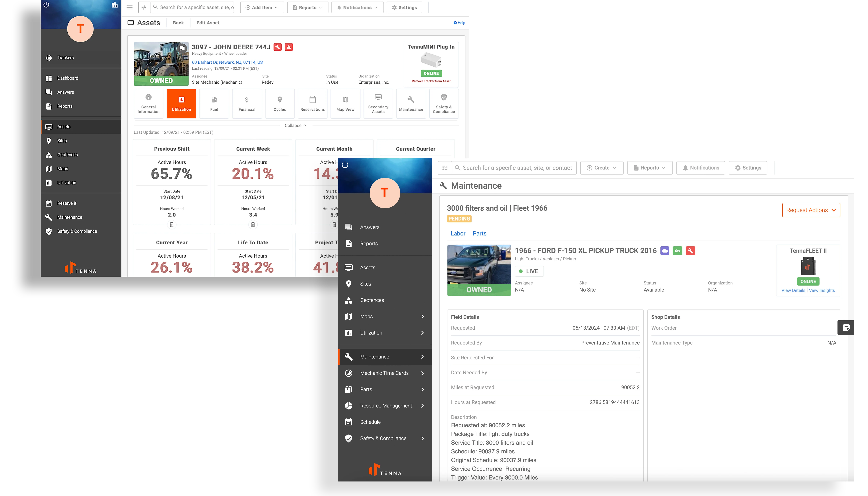Click the asset search field
The height and width of the screenshot is (496, 868).
pyautogui.click(x=194, y=7)
